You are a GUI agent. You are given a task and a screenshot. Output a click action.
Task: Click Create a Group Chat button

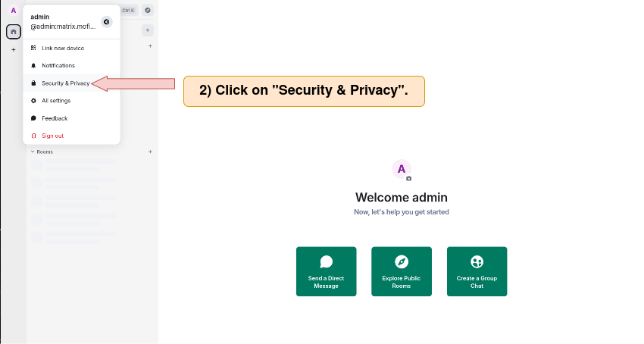[x=477, y=271]
